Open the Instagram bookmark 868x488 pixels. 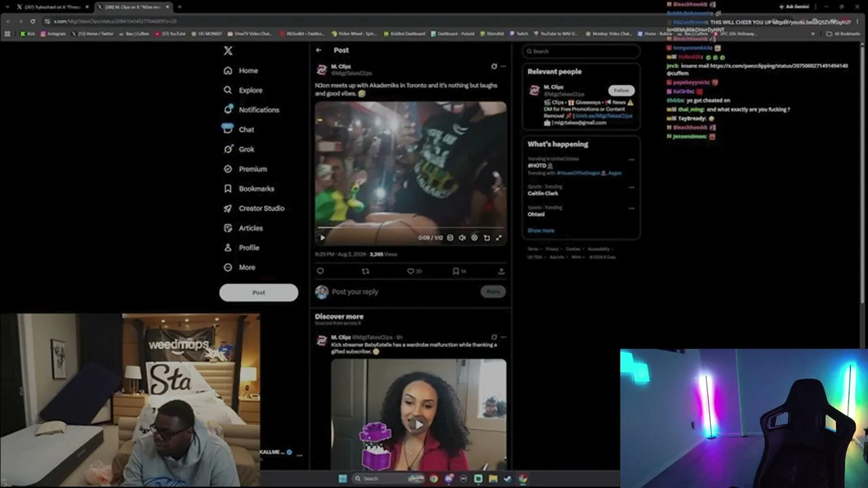tap(54, 33)
